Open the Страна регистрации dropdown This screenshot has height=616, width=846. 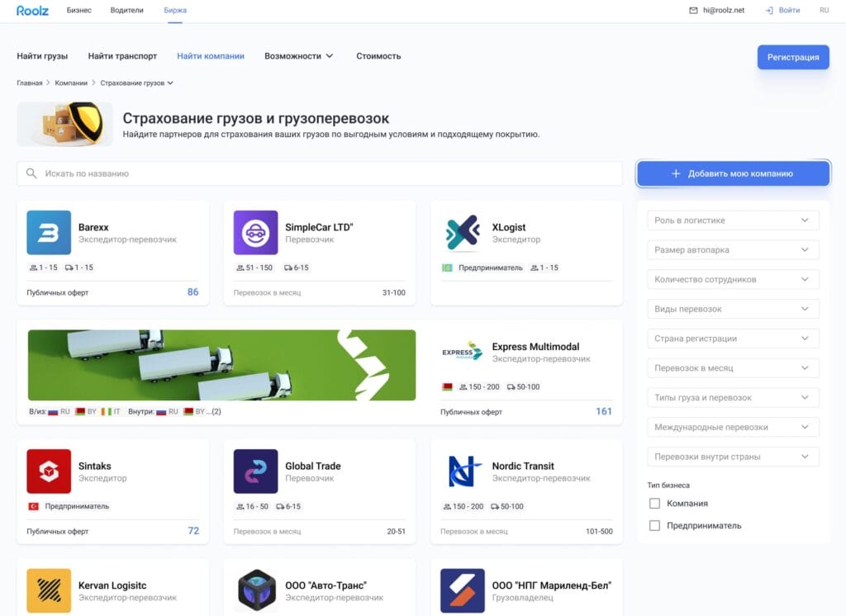pyautogui.click(x=733, y=338)
